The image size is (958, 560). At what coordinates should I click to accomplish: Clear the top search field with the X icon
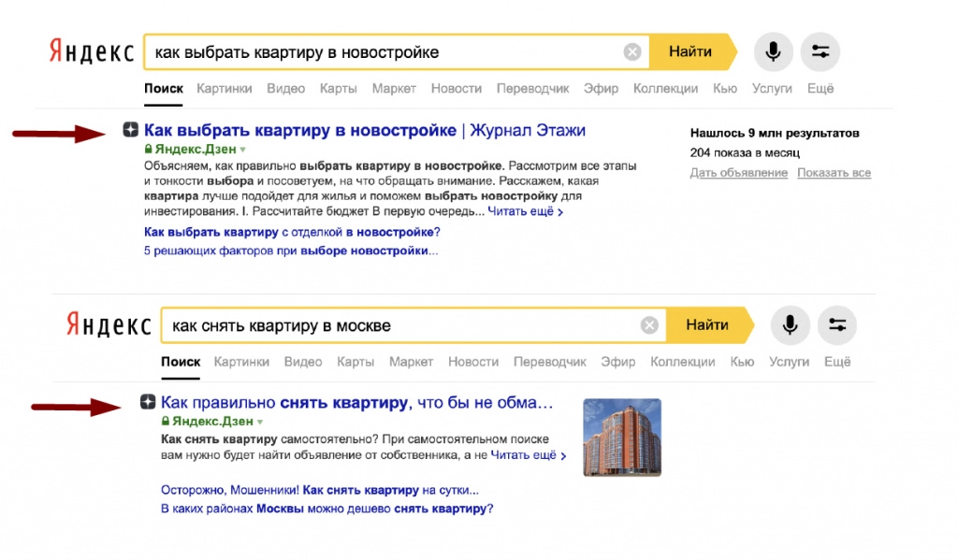click(x=632, y=52)
